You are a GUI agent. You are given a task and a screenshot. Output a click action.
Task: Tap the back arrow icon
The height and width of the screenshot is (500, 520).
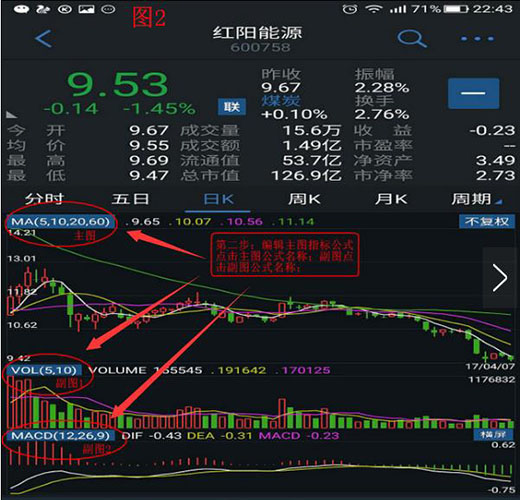tap(43, 39)
